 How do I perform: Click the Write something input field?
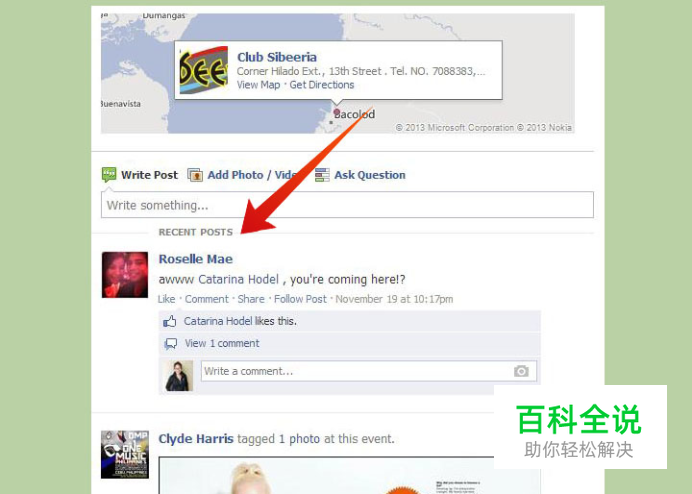coord(347,205)
